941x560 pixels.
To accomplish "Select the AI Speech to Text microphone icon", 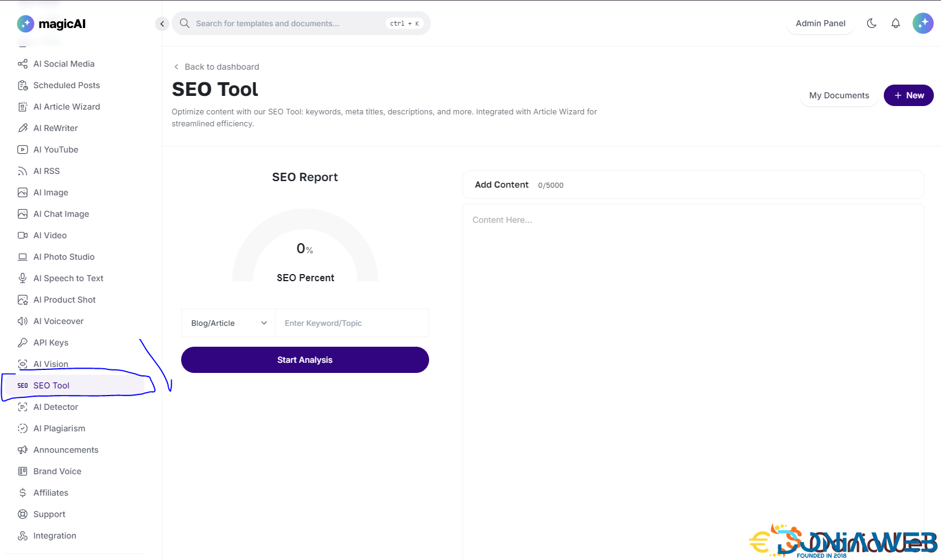I will [23, 278].
